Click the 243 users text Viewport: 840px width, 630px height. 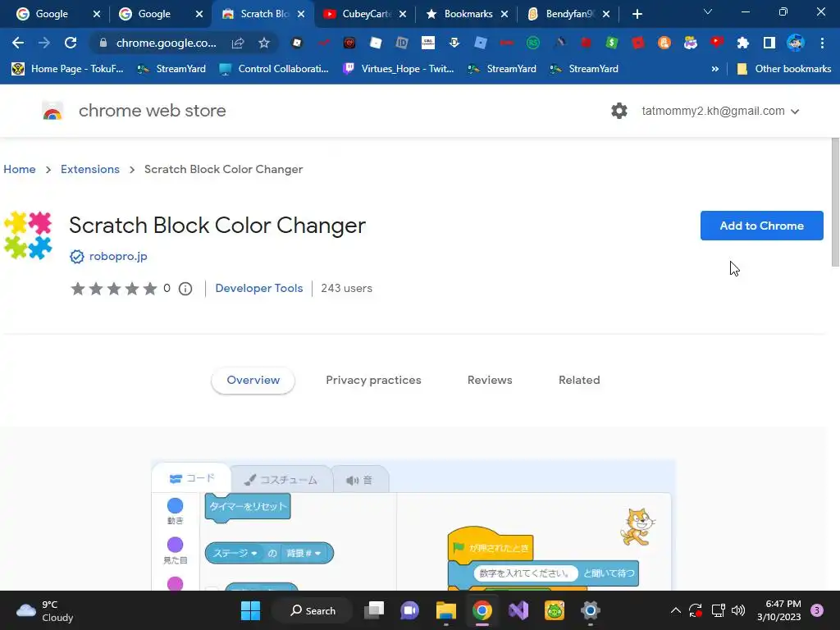point(347,288)
